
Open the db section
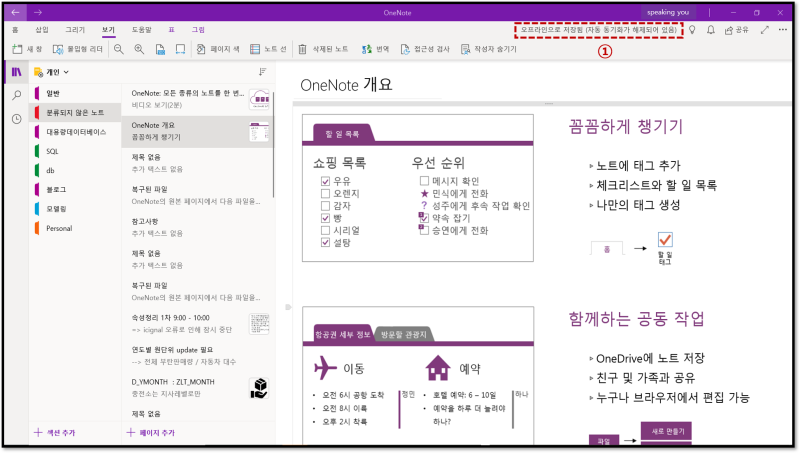coord(75,170)
